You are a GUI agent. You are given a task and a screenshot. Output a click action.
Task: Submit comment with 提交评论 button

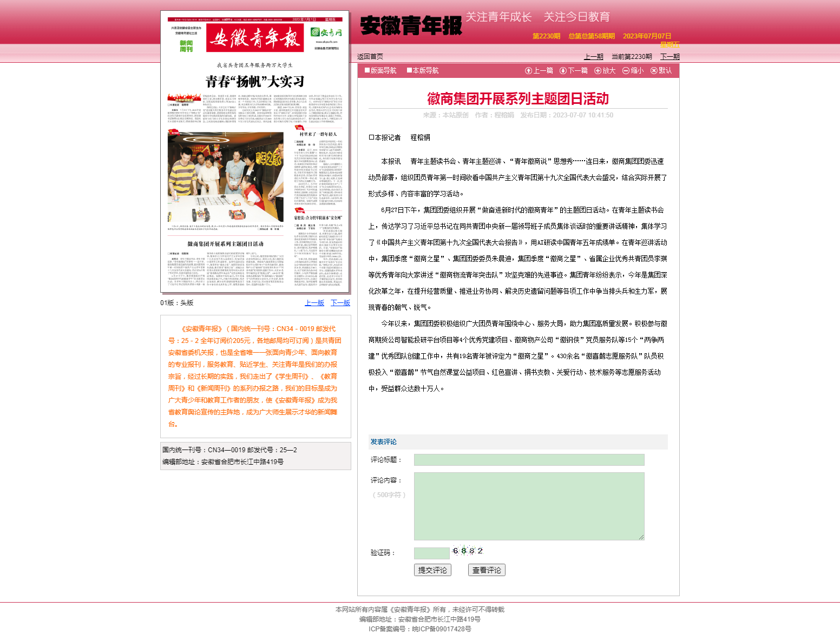pyautogui.click(x=432, y=570)
